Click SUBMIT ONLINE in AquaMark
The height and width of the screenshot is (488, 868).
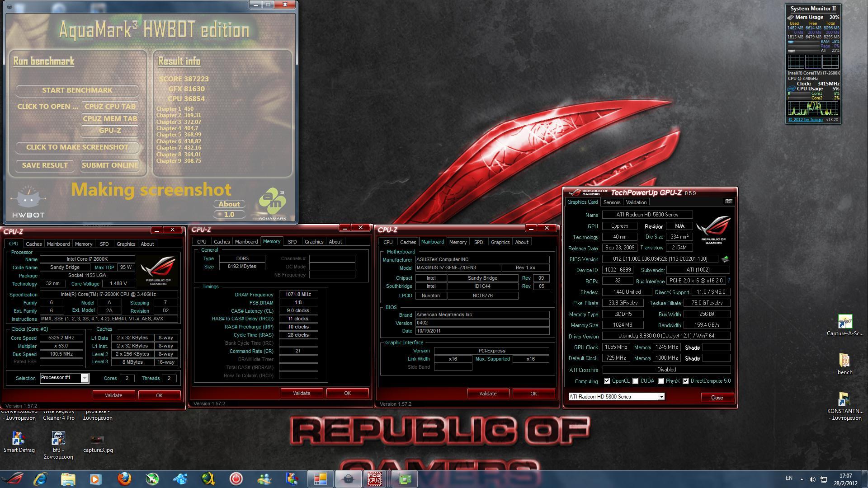point(110,165)
